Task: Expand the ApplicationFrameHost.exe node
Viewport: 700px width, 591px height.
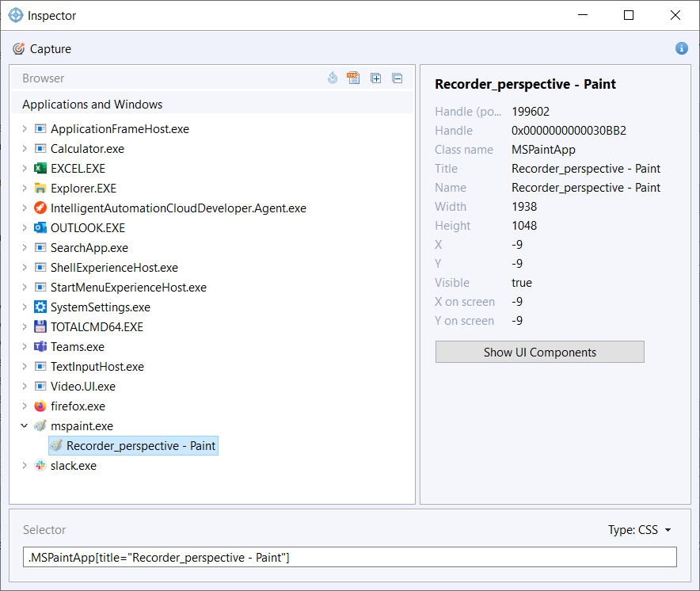Action: click(x=25, y=128)
